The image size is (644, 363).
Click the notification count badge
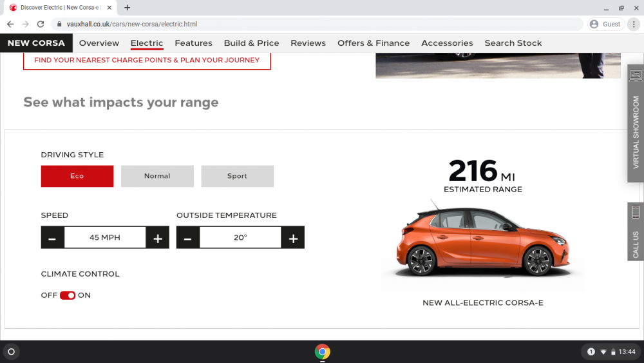coord(591,352)
